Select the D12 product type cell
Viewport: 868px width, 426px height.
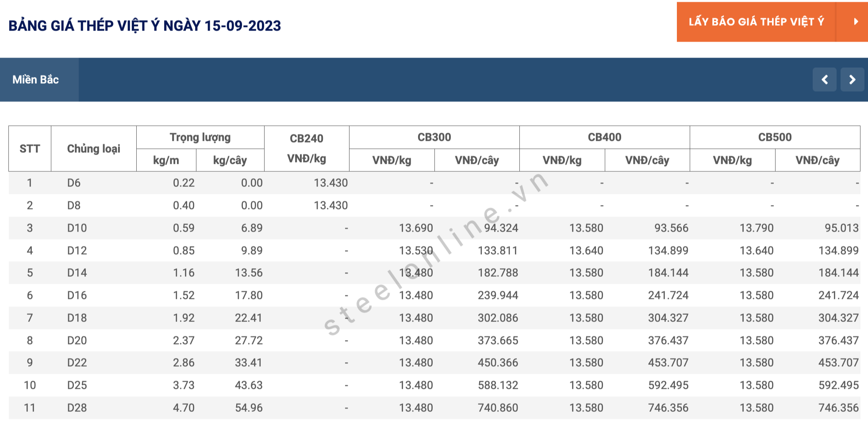[x=77, y=251]
